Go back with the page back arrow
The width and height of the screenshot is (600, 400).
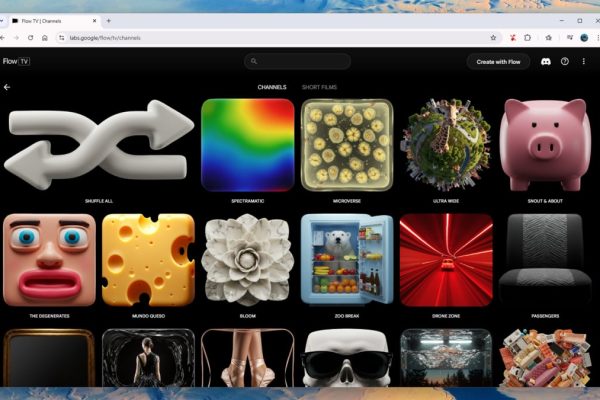coord(7,87)
